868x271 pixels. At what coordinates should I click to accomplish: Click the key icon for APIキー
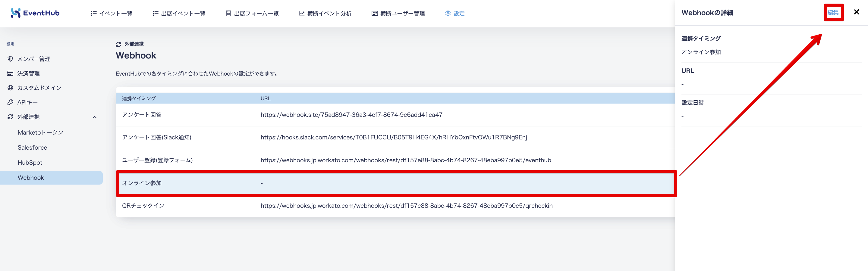[x=10, y=102]
